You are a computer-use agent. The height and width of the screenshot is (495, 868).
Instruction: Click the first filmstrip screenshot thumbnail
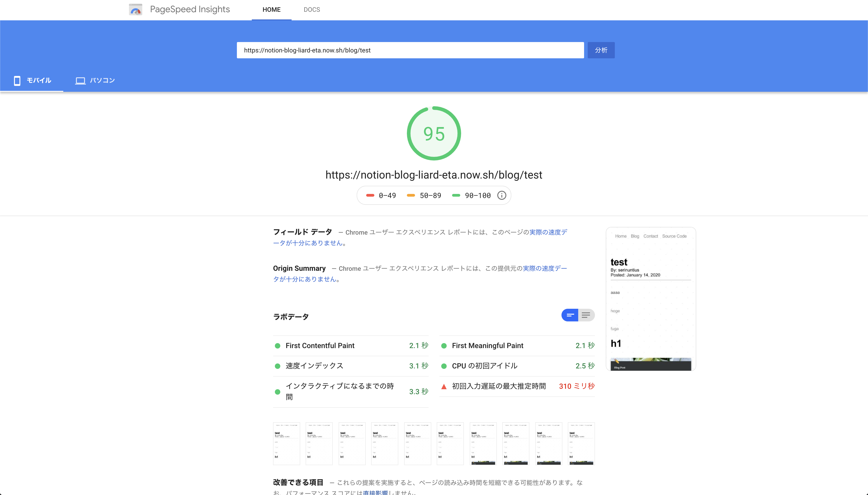(x=286, y=444)
